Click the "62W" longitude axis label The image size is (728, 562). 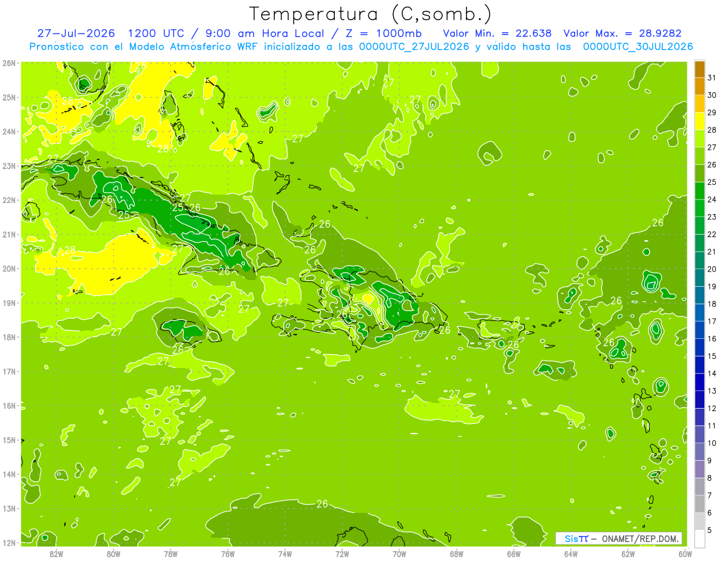click(x=628, y=554)
